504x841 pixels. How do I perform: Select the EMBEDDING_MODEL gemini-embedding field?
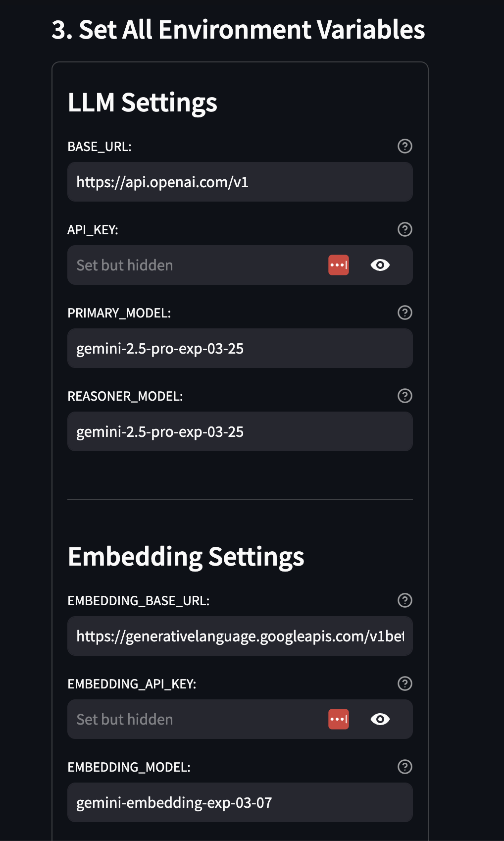pyautogui.click(x=240, y=802)
